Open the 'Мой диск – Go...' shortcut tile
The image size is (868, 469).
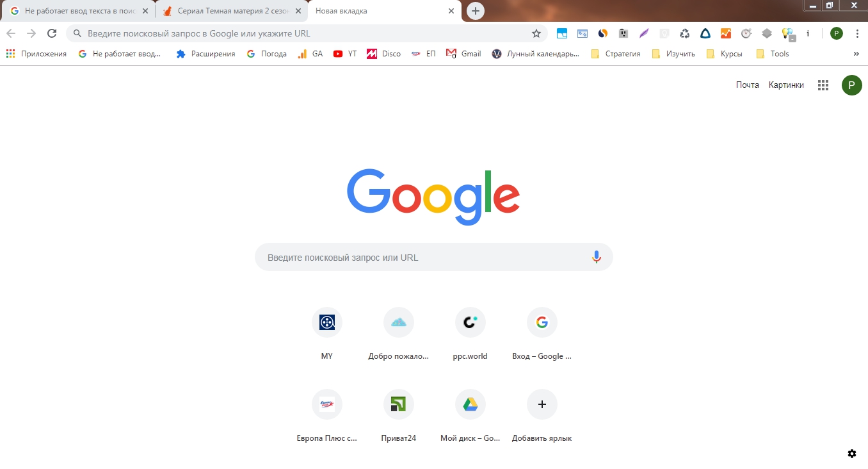click(x=470, y=417)
